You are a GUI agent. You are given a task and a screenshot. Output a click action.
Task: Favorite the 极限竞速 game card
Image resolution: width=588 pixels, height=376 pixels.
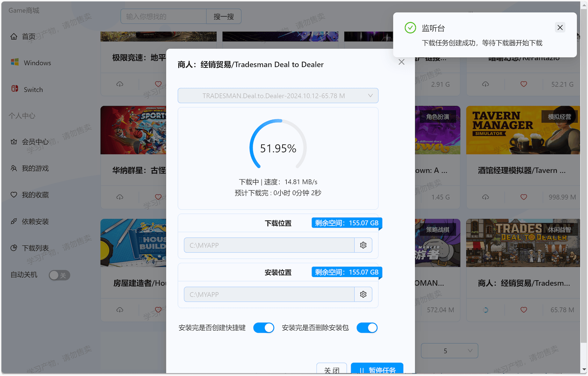pos(158,84)
